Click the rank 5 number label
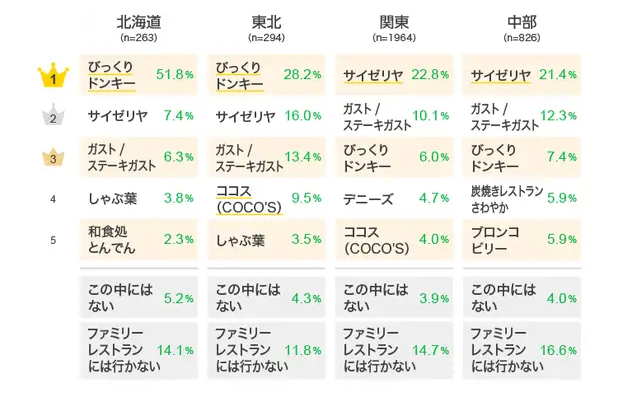Screen dimensions: 618x394 click(x=53, y=240)
